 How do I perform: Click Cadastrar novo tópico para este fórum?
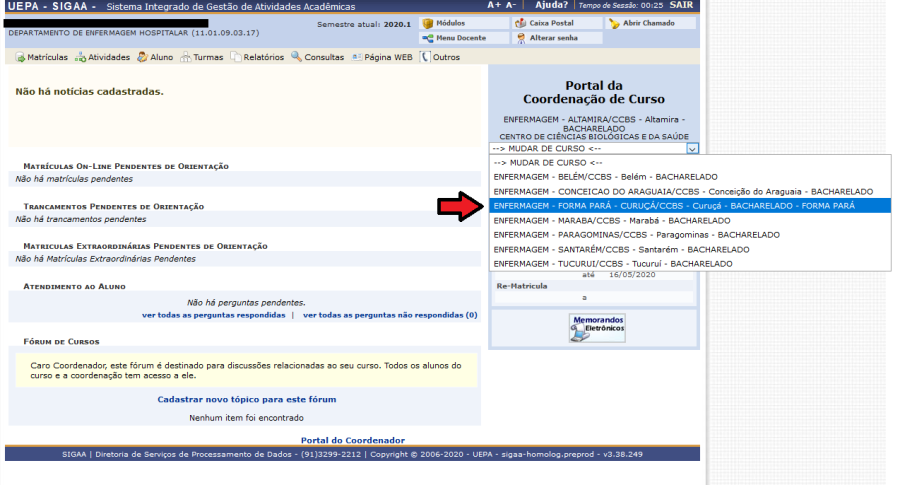pos(246,399)
